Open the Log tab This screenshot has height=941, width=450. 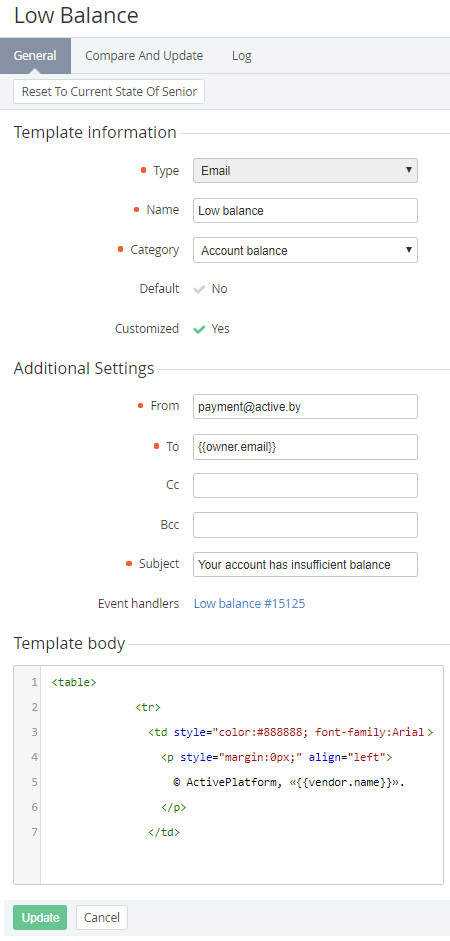242,56
